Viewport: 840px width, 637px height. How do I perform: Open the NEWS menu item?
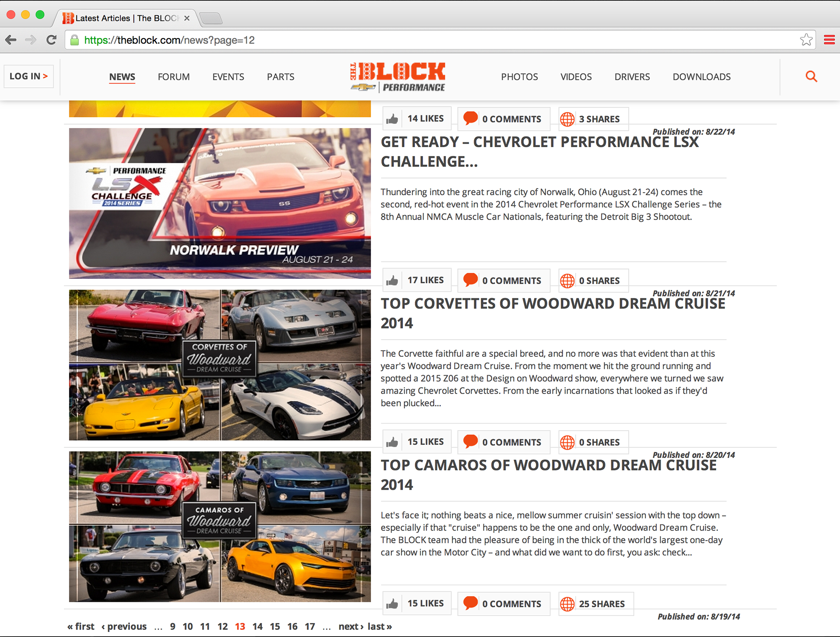pos(122,77)
